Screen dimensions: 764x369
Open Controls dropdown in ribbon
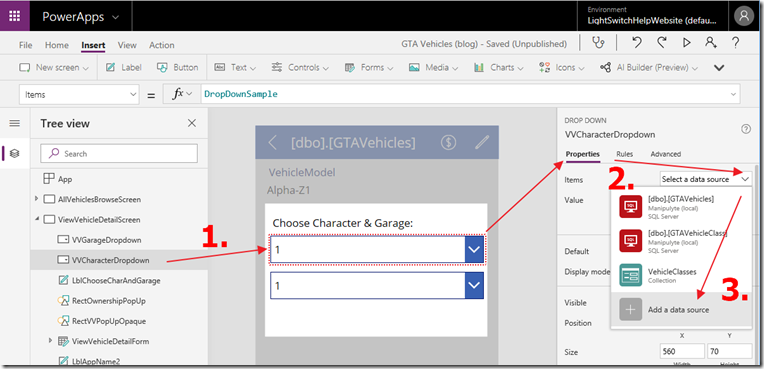[x=300, y=67]
